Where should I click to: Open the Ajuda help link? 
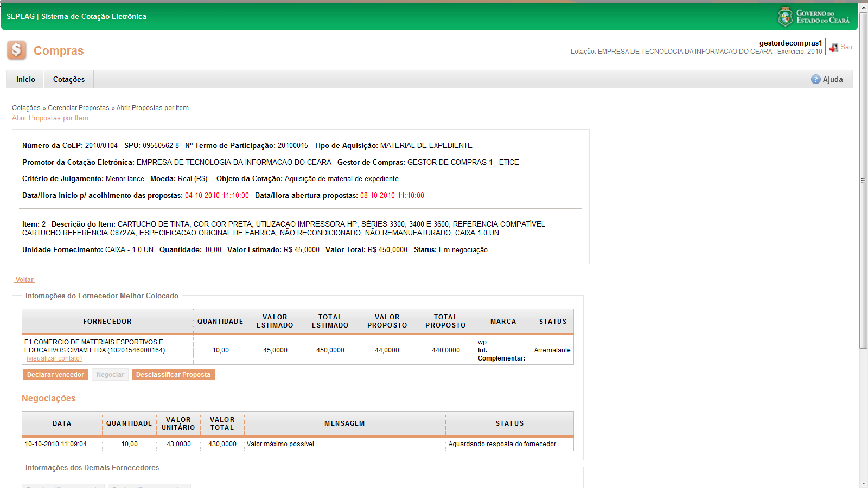tap(833, 79)
